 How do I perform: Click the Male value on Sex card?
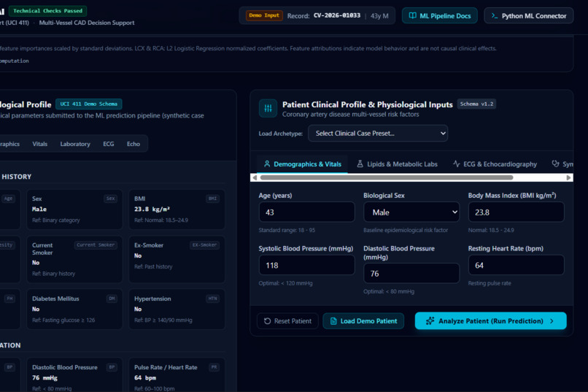[x=39, y=210]
